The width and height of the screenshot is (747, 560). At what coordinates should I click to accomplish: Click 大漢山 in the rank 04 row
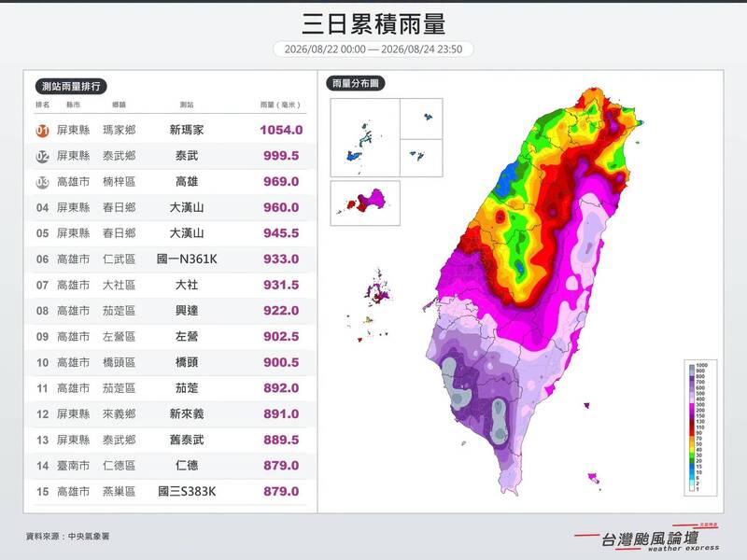pyautogui.click(x=186, y=207)
